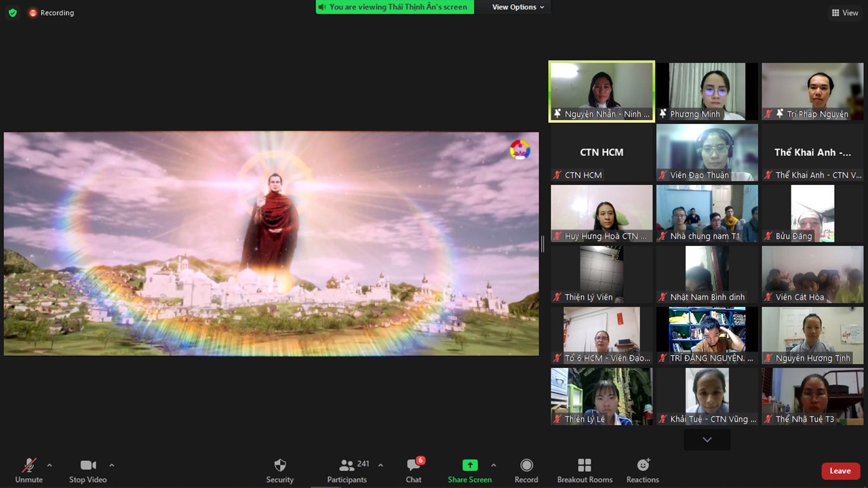Click the divider handle beside gallery panel
This screenshot has width=868, height=488.
[542, 244]
